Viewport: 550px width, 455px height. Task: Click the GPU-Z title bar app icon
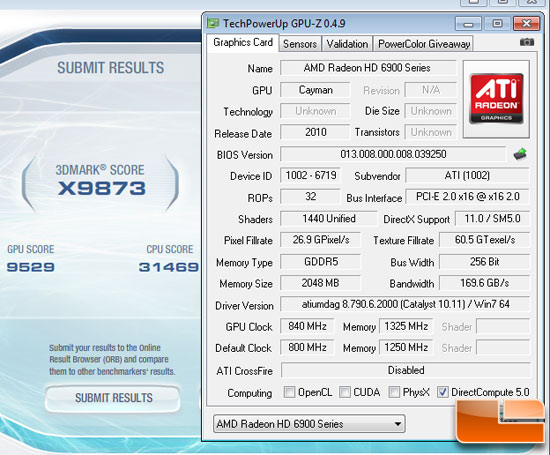pos(213,24)
